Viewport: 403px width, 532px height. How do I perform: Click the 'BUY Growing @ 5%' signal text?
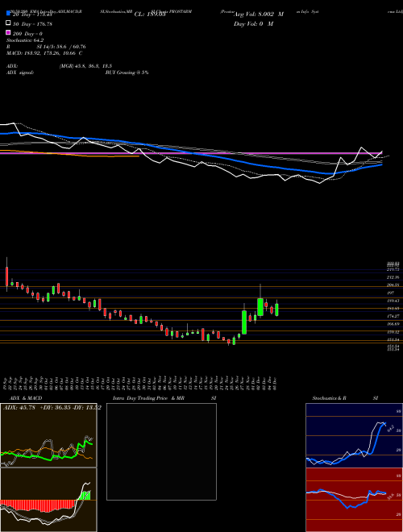pyautogui.click(x=127, y=73)
